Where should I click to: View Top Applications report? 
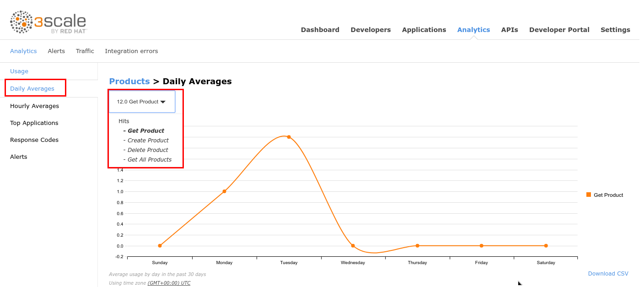[34, 123]
